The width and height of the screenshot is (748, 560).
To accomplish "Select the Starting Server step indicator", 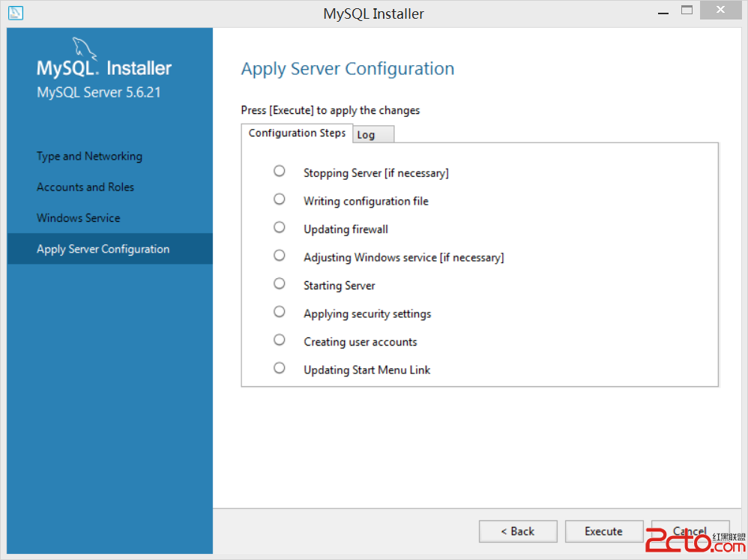I will pyautogui.click(x=279, y=283).
